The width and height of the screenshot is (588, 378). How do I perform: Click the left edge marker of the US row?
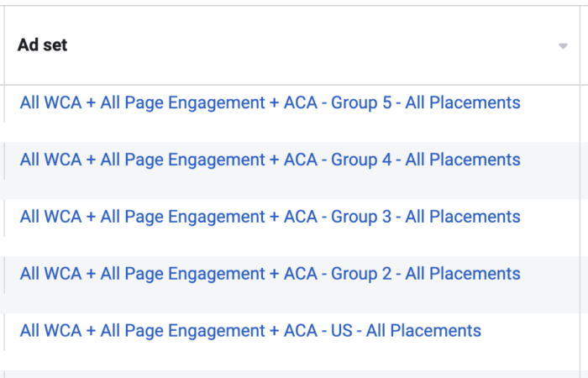pos(4,332)
